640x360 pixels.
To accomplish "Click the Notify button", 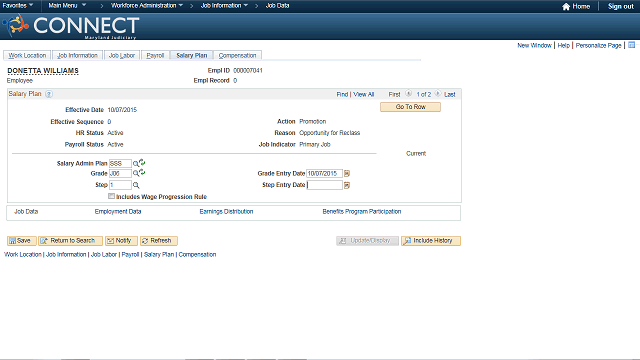I will click(121, 241).
